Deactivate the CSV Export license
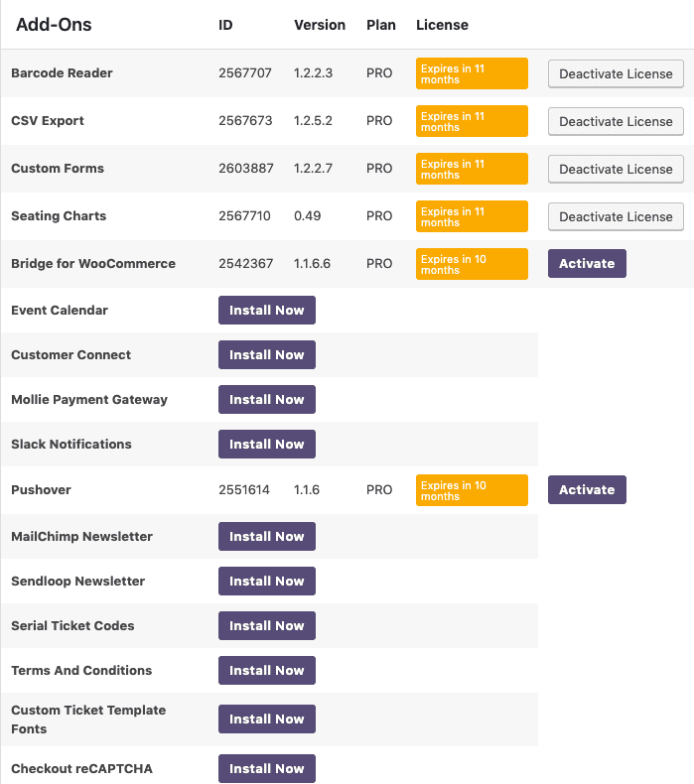694x784 pixels. [x=616, y=121]
